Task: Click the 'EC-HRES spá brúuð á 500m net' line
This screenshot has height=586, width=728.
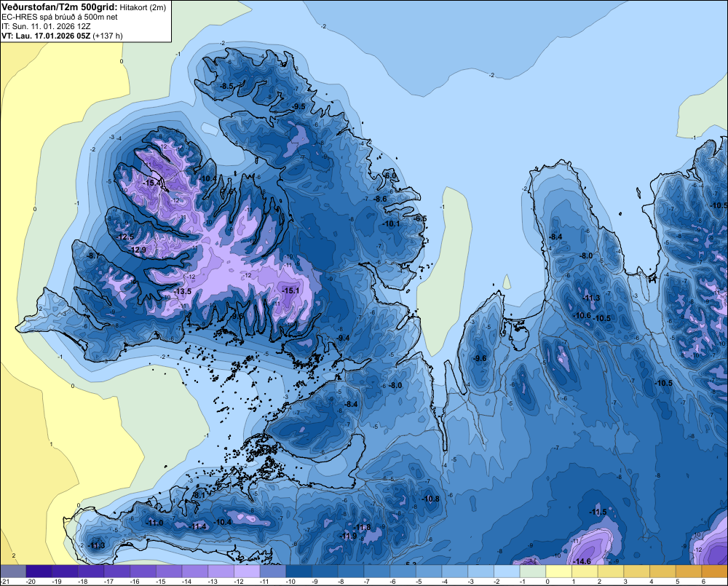Action: (x=60, y=17)
